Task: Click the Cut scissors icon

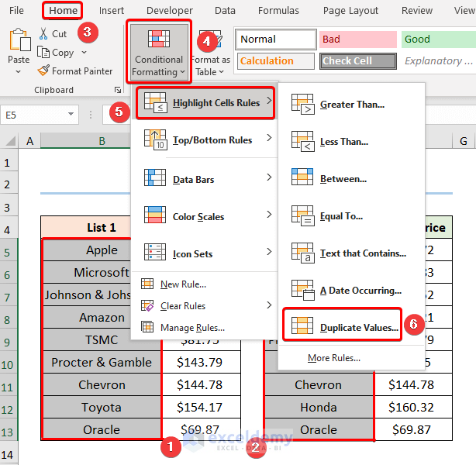Action: click(43, 33)
